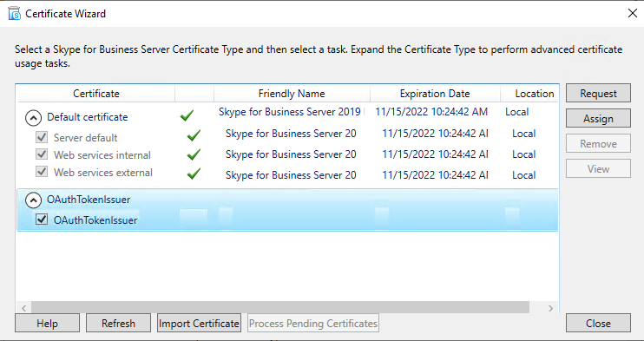Image resolution: width=644 pixels, height=341 pixels.
Task: Click the Request button
Action: click(x=598, y=93)
